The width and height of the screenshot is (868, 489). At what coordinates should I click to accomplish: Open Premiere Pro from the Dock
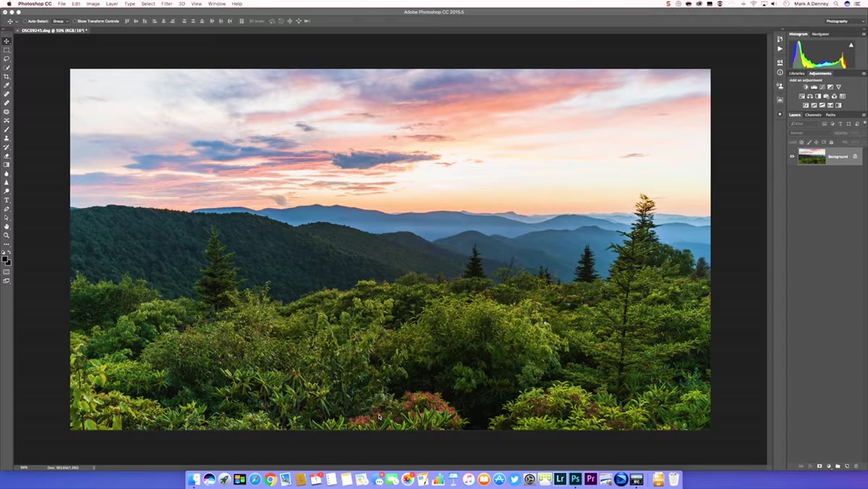591,479
